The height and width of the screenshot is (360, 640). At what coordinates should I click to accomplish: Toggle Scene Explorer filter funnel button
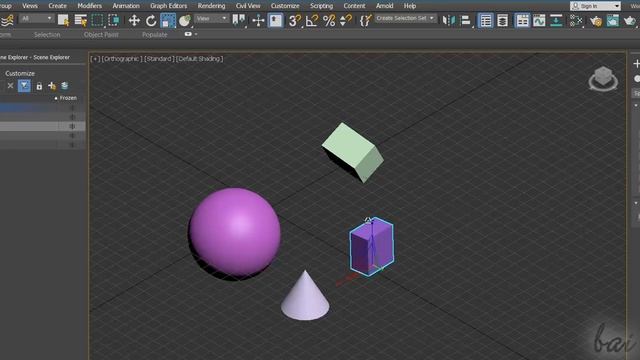point(24,86)
